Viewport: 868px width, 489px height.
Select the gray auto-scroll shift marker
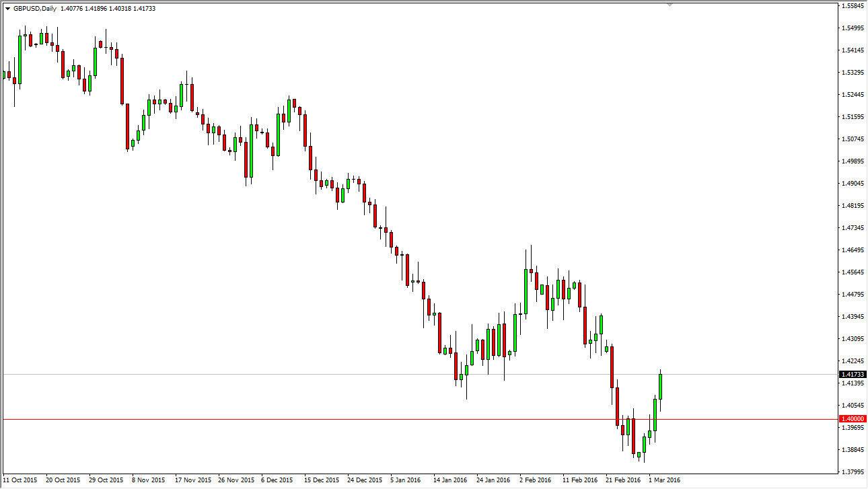tap(668, 5)
